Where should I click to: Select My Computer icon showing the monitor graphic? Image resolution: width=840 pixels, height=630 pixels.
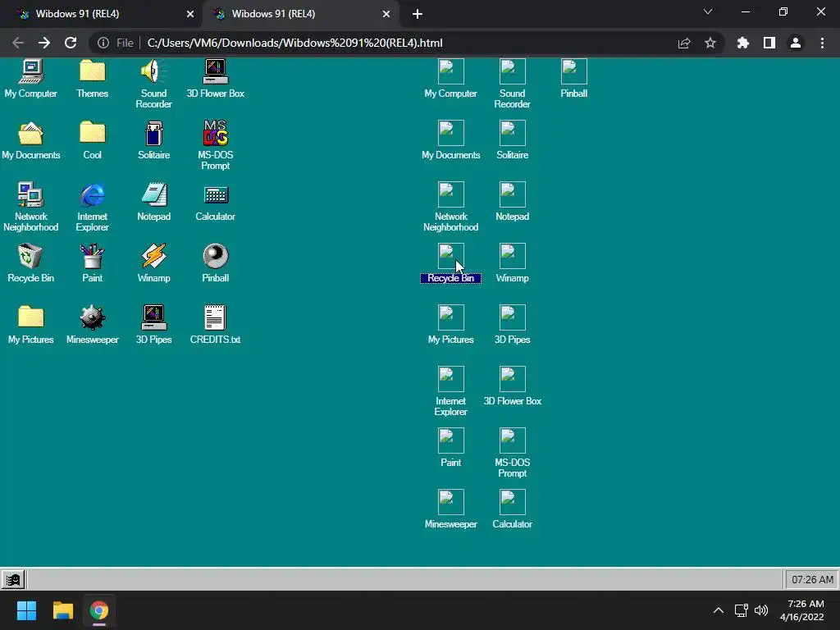pos(30,72)
